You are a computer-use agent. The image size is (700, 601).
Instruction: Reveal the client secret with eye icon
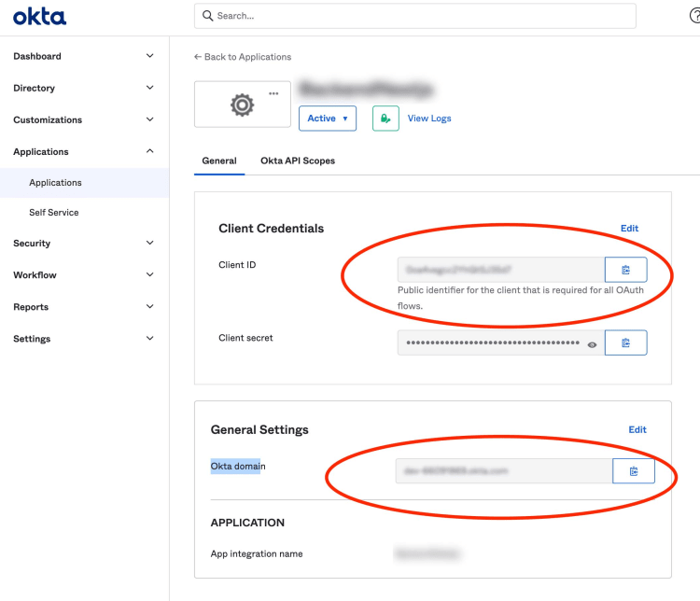[592, 344]
